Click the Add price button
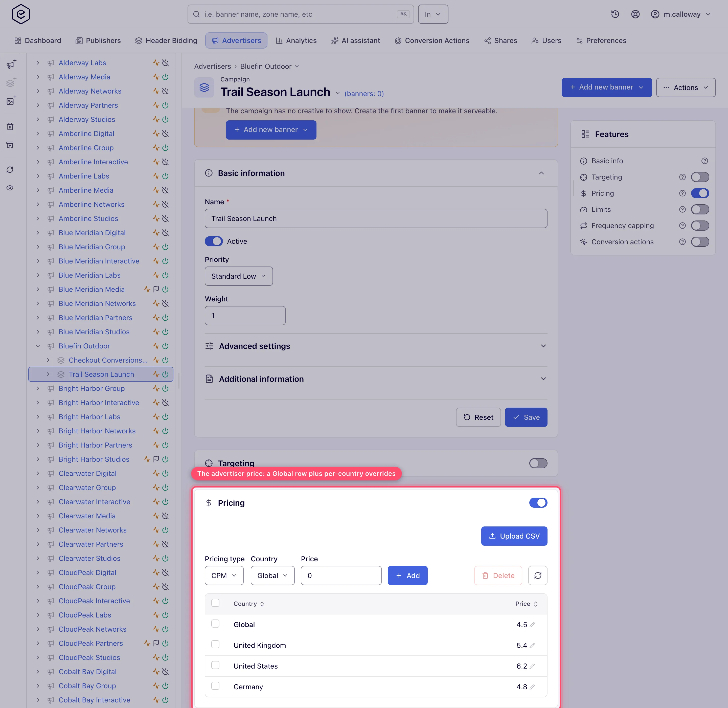Screen dimensions: 728x708 coord(407,576)
